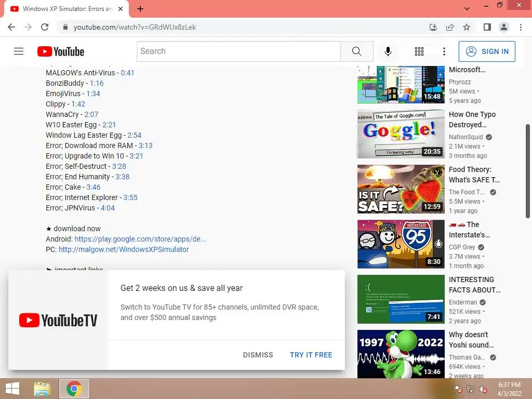The width and height of the screenshot is (532, 399).
Task: Share this page using the share icon
Action: coord(450,27)
